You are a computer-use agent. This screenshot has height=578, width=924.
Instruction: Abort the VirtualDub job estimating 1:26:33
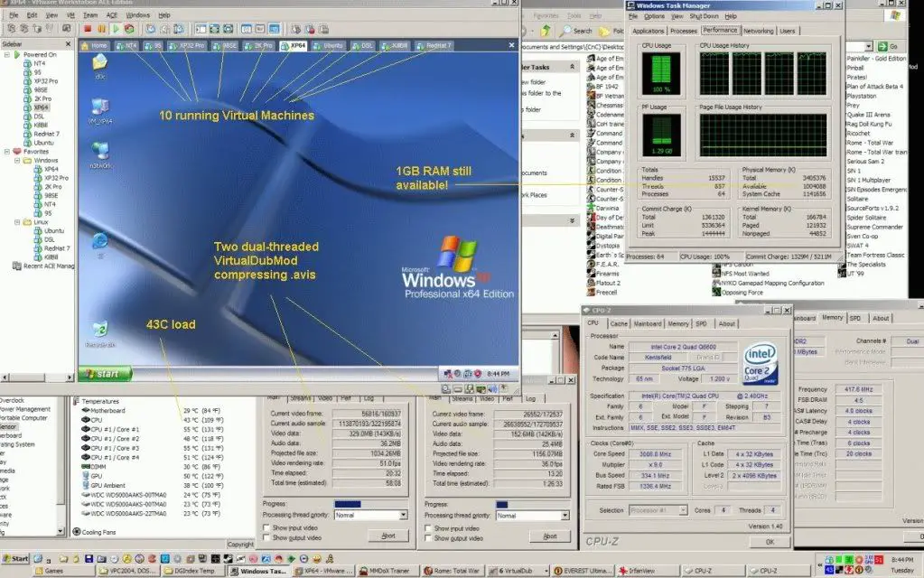pos(549,536)
